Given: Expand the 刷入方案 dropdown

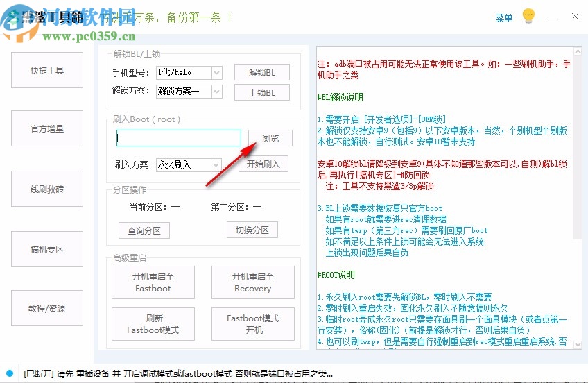Looking at the screenshot, I should 216,164.
